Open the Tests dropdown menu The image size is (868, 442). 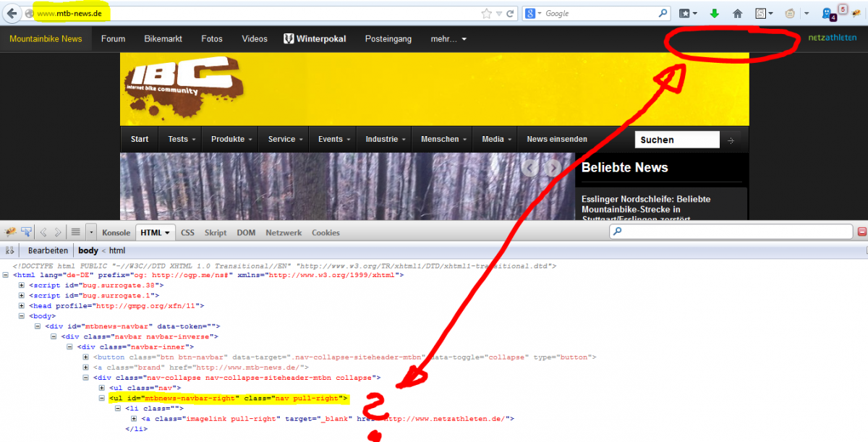point(182,140)
